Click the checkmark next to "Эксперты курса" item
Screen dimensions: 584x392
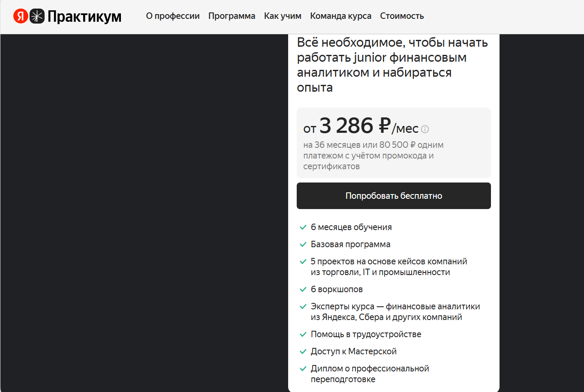[303, 307]
